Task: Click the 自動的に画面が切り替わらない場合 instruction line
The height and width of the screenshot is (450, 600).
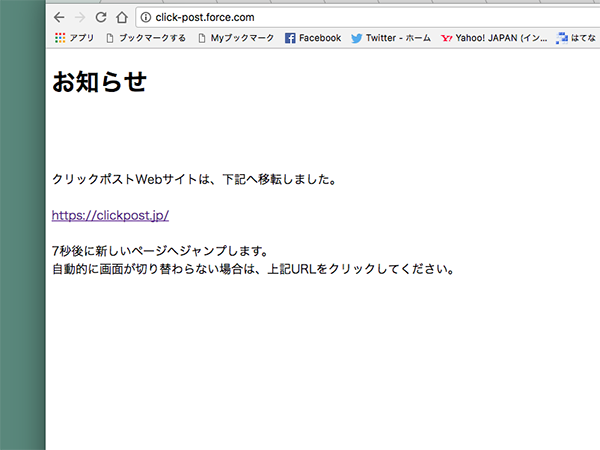Action: tap(253, 269)
